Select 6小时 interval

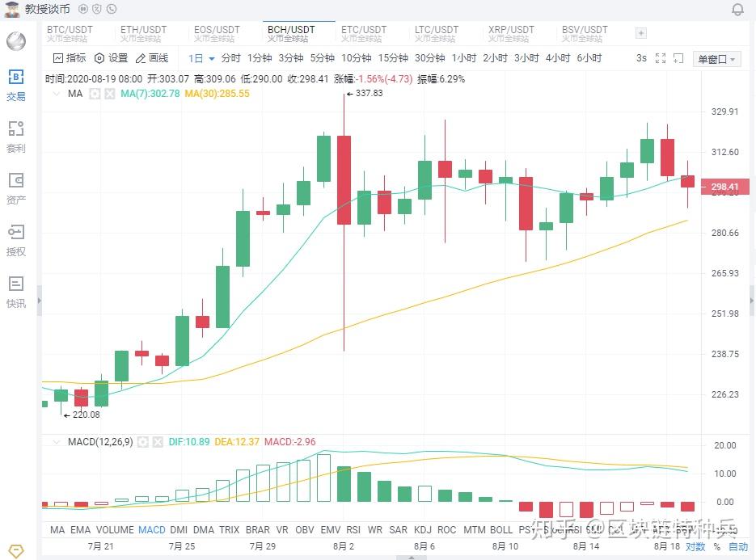[589, 58]
